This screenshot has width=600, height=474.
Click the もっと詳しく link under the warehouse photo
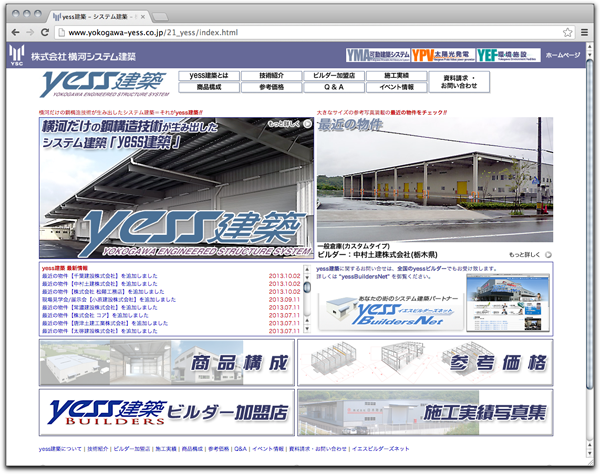click(524, 254)
